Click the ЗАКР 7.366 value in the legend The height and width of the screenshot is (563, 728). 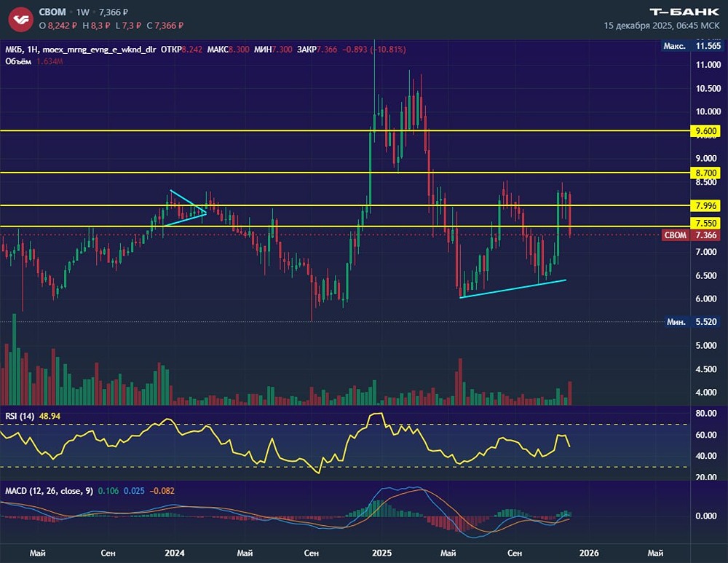[x=317, y=50]
